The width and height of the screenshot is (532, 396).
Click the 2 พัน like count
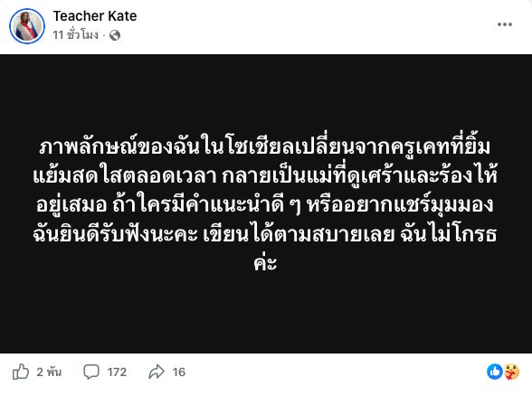tap(49, 372)
